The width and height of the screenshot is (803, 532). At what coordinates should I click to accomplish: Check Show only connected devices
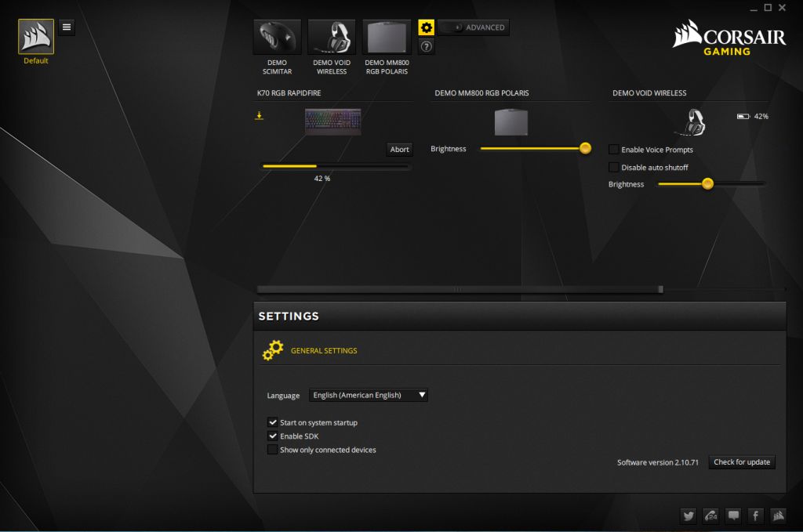pos(272,450)
